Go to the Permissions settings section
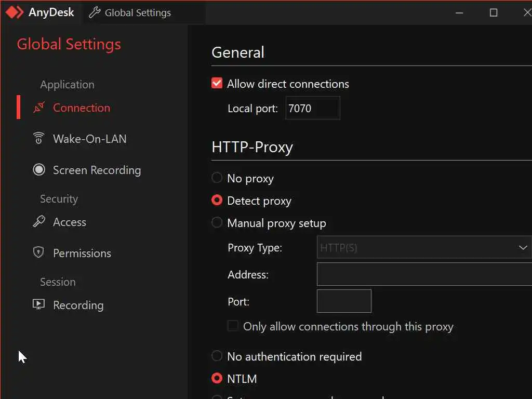The width and height of the screenshot is (532, 399). [x=82, y=253]
